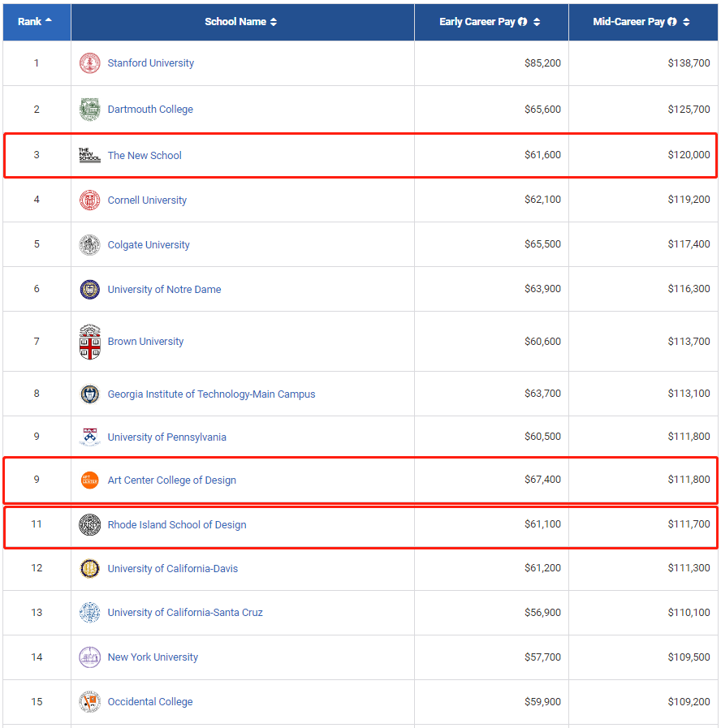Click Brown's mid-career pay $113,700

689,342
